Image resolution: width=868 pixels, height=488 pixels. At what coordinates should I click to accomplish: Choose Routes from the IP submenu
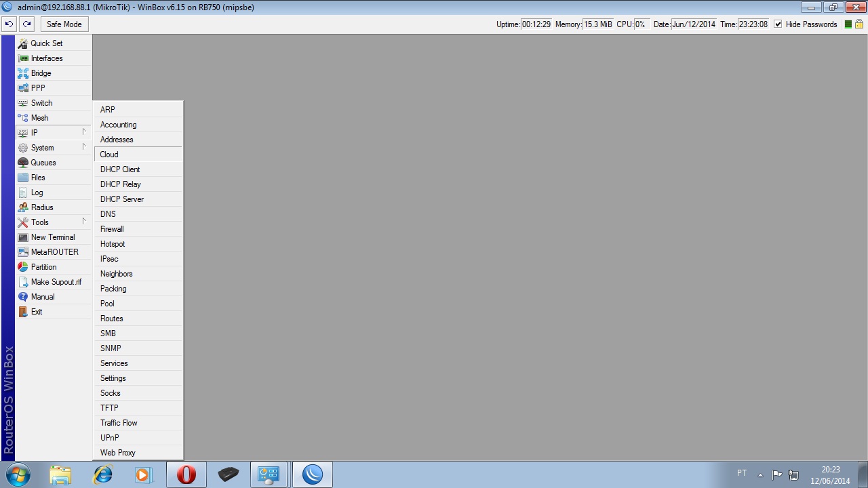click(x=138, y=319)
